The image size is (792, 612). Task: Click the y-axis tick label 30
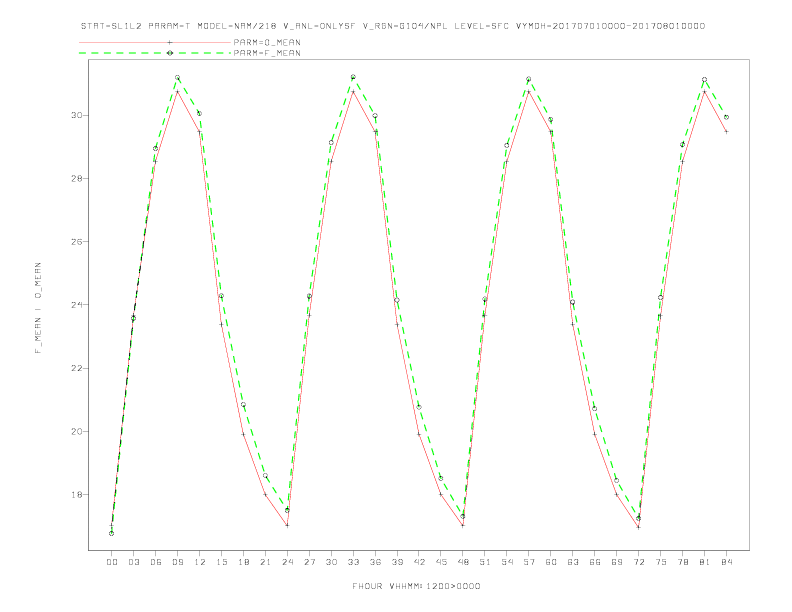click(76, 115)
